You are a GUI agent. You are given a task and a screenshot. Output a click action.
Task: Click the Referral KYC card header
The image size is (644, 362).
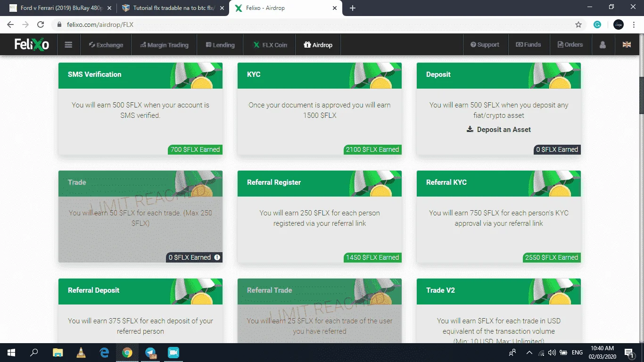click(x=499, y=183)
